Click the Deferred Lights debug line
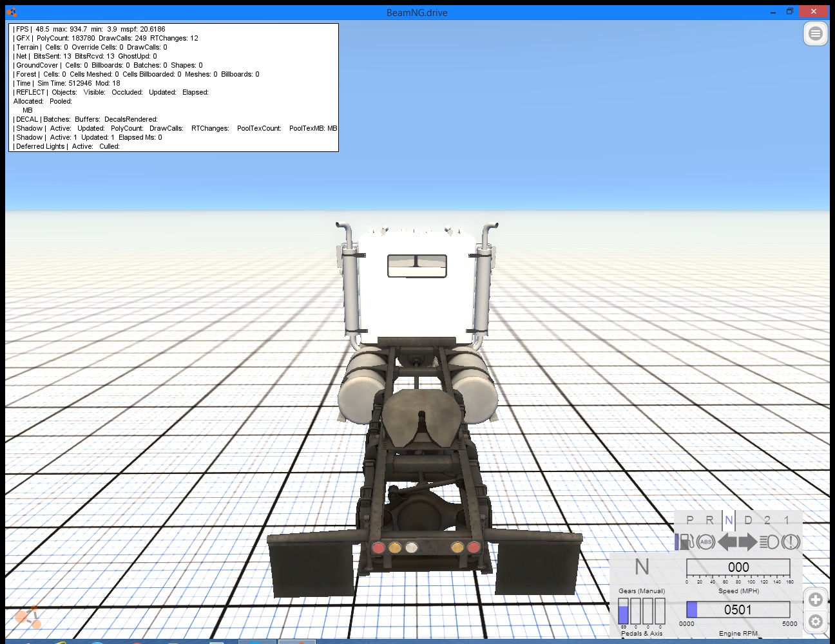The width and height of the screenshot is (835, 644). [66, 146]
